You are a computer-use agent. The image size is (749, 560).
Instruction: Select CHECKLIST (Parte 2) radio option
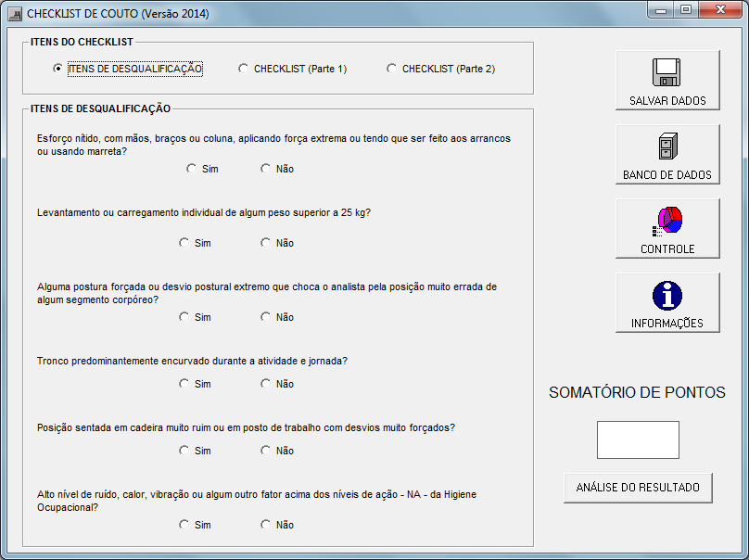click(441, 69)
